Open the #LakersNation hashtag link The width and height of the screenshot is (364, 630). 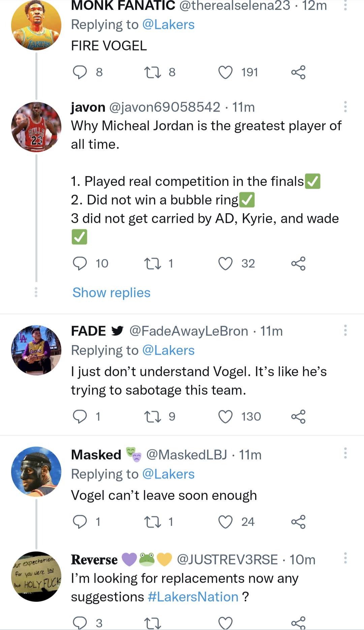tap(193, 597)
